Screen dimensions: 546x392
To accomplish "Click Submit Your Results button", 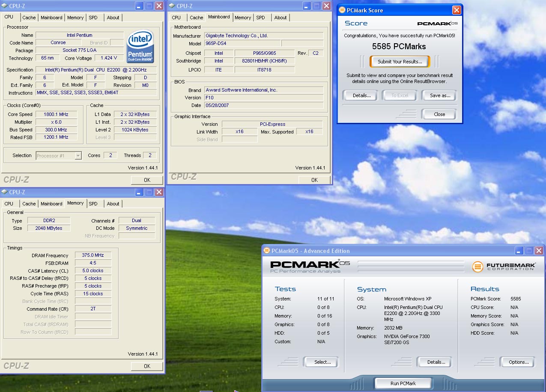I will coord(400,62).
